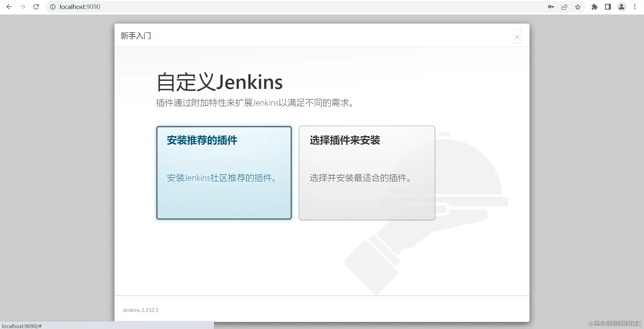Open saved passwords key icon

[x=551, y=7]
